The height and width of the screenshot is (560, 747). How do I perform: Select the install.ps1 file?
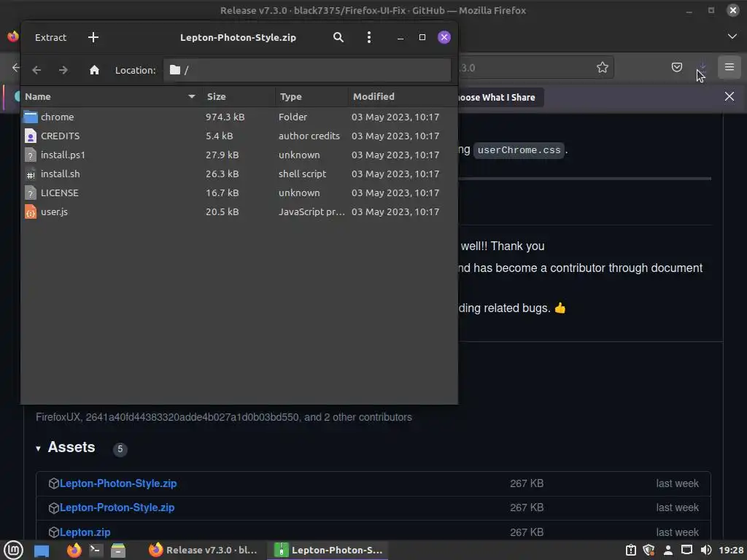coord(239,155)
